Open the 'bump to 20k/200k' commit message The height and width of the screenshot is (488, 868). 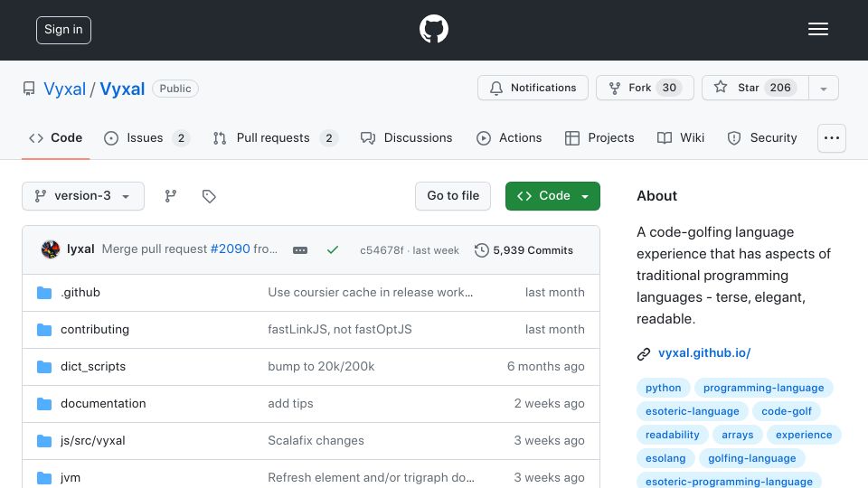pos(321,366)
